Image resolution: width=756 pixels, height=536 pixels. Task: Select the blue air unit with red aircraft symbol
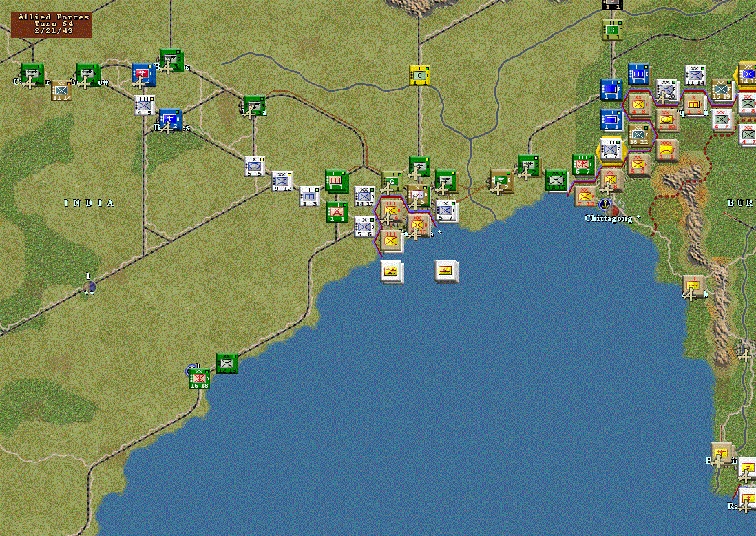143,75
